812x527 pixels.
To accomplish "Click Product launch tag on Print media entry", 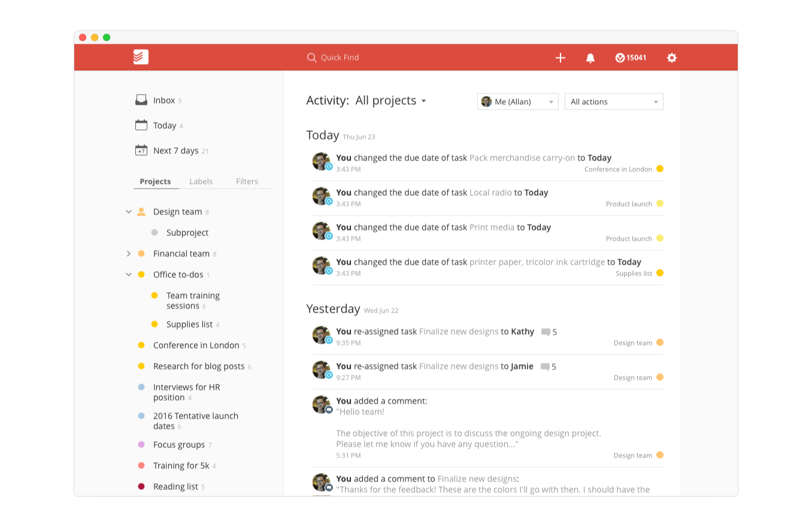I will 629,239.
